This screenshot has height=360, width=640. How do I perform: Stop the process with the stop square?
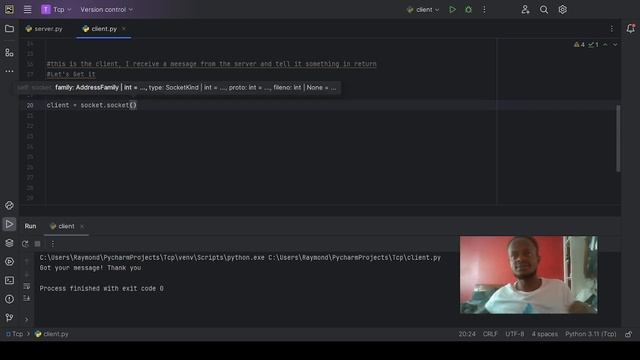coord(38,244)
